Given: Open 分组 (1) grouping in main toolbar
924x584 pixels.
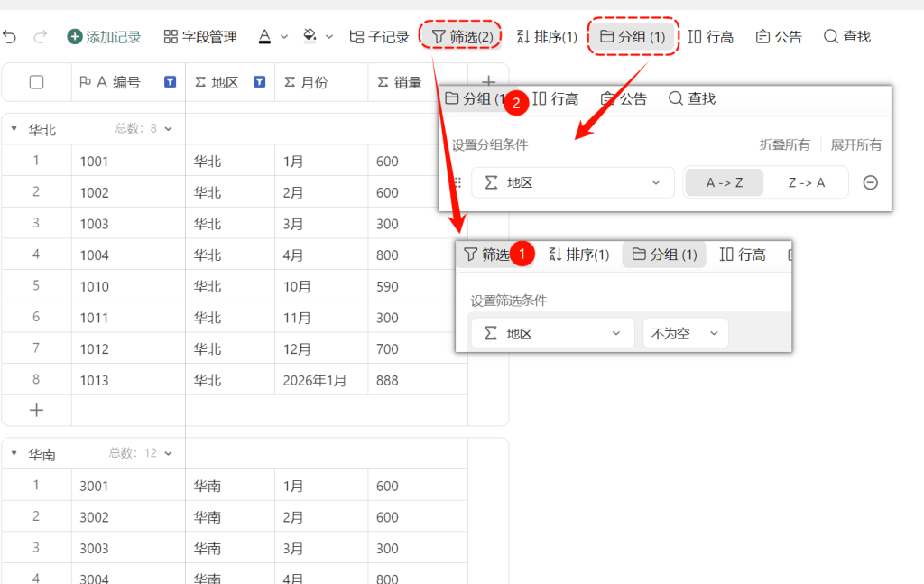Looking at the screenshot, I should [633, 36].
